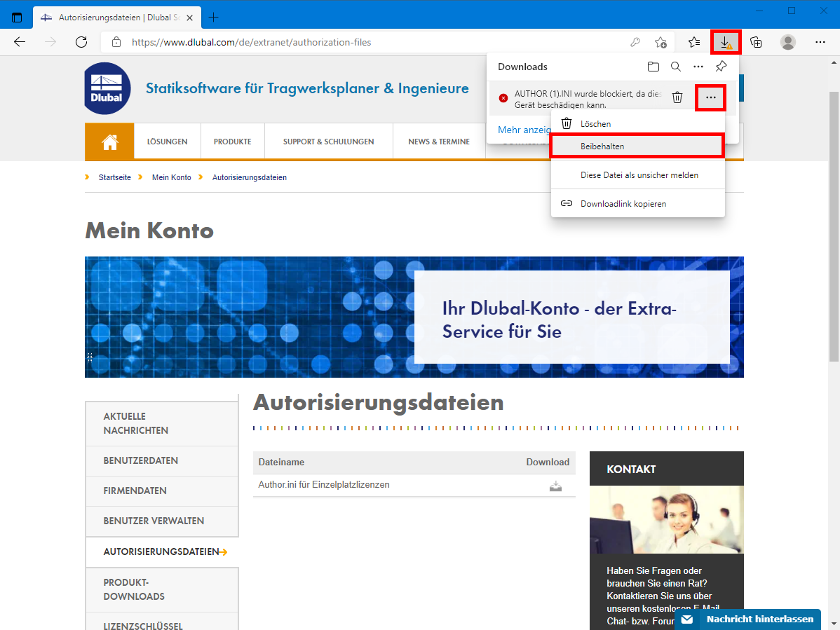The width and height of the screenshot is (840, 630).
Task: Open the Downloads panel options menu
Action: [698, 66]
